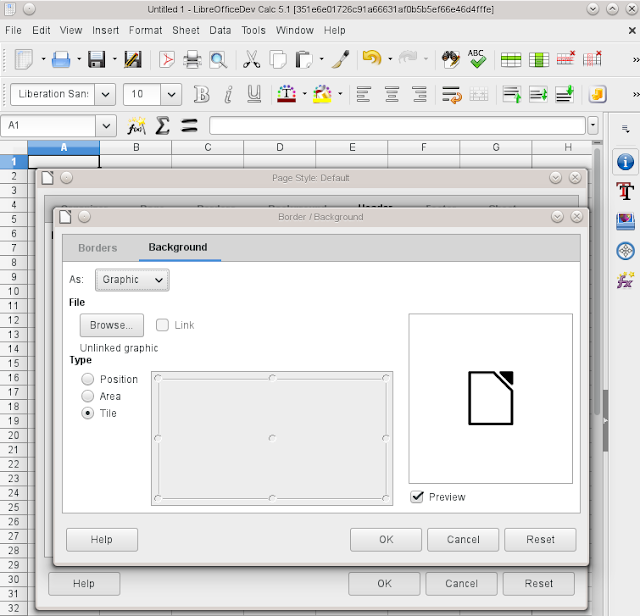Image resolution: width=640 pixels, height=616 pixels.
Task: Apply Italic formatting
Action: pos(229,94)
